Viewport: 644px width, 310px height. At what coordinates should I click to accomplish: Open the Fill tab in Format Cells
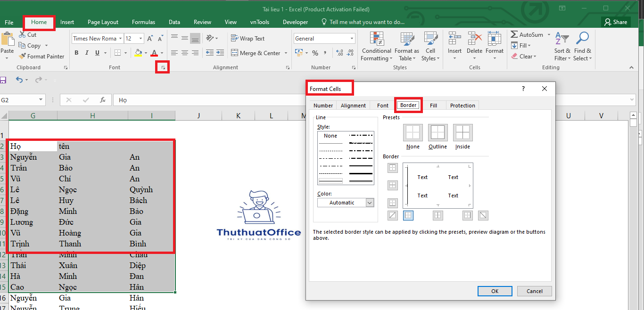click(x=433, y=106)
